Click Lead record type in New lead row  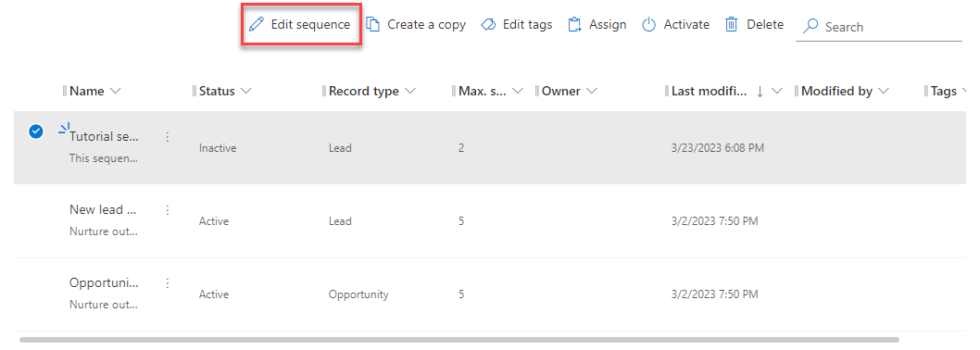click(341, 221)
